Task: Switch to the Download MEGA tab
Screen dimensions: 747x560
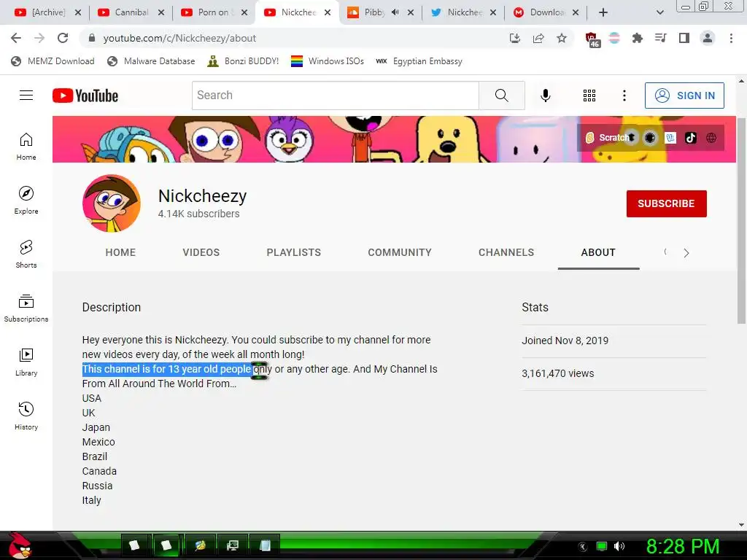Action: [x=545, y=12]
